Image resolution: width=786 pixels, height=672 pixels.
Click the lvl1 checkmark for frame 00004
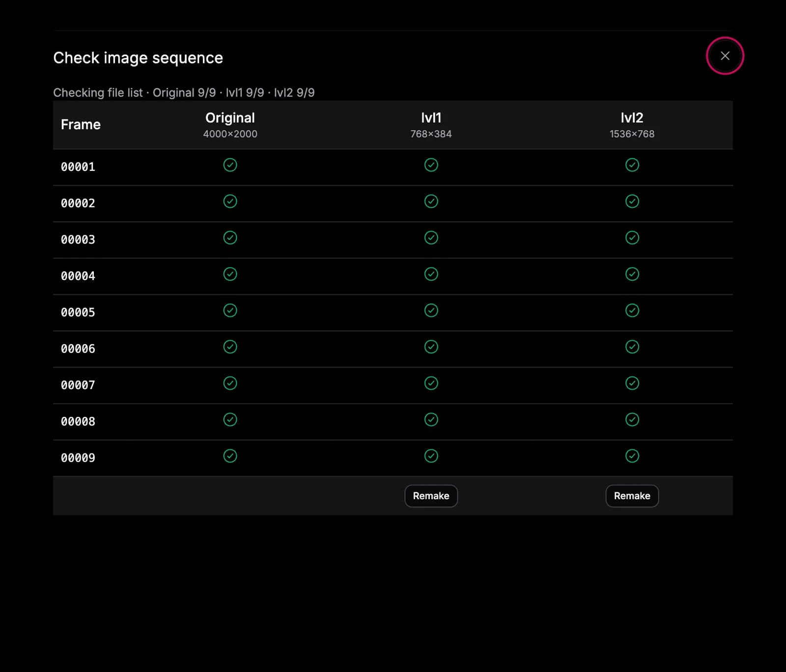click(431, 274)
